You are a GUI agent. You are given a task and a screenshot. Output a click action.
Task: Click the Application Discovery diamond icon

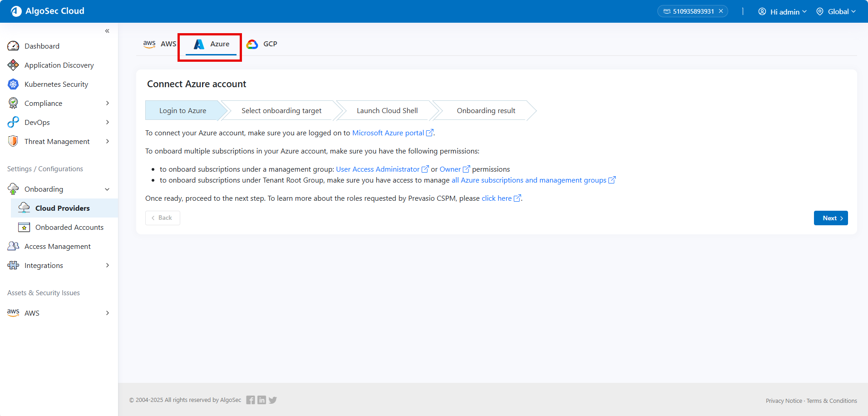tap(13, 65)
